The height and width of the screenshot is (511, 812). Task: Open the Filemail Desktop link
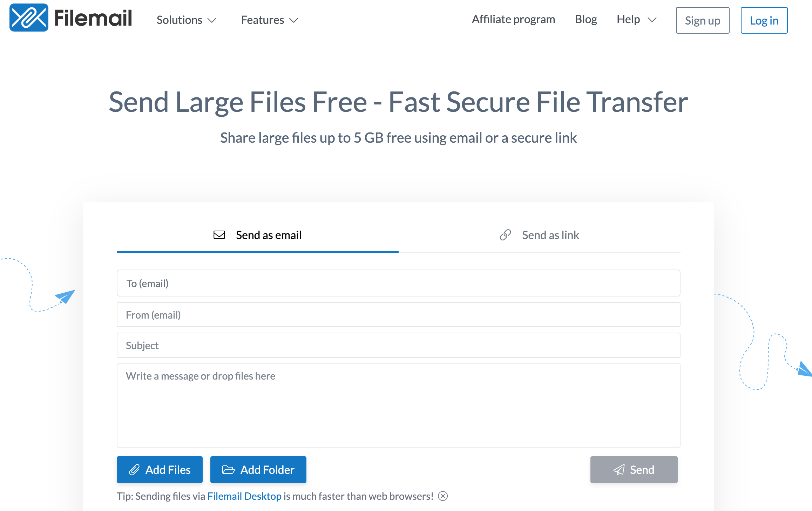tap(244, 496)
